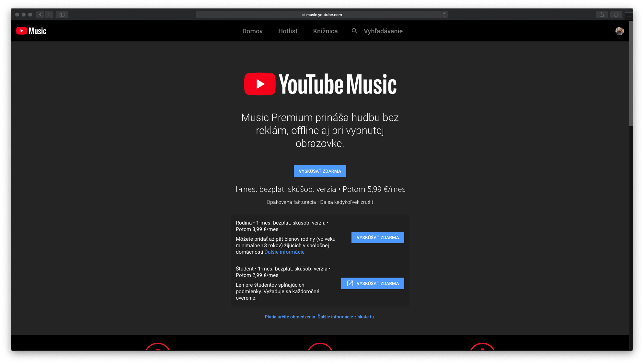
Task: Open the Knižnica tab
Action: pos(325,31)
